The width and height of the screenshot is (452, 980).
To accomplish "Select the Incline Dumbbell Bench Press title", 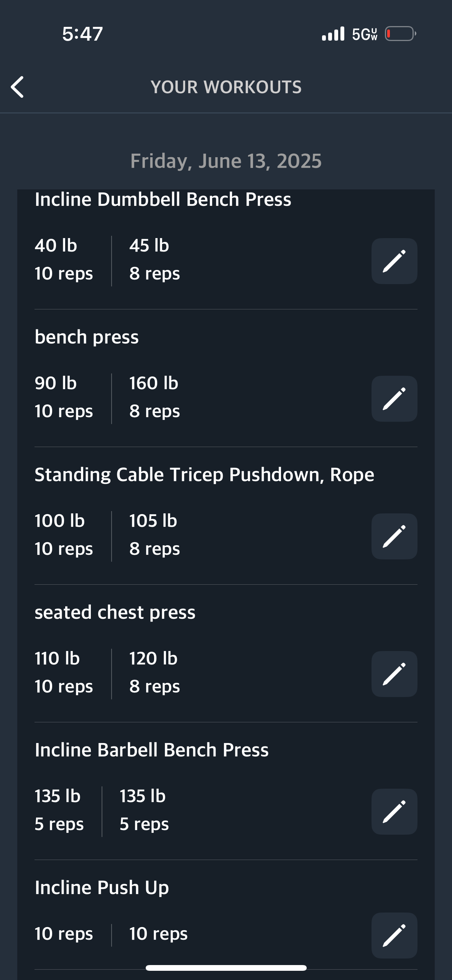I will coord(163,199).
